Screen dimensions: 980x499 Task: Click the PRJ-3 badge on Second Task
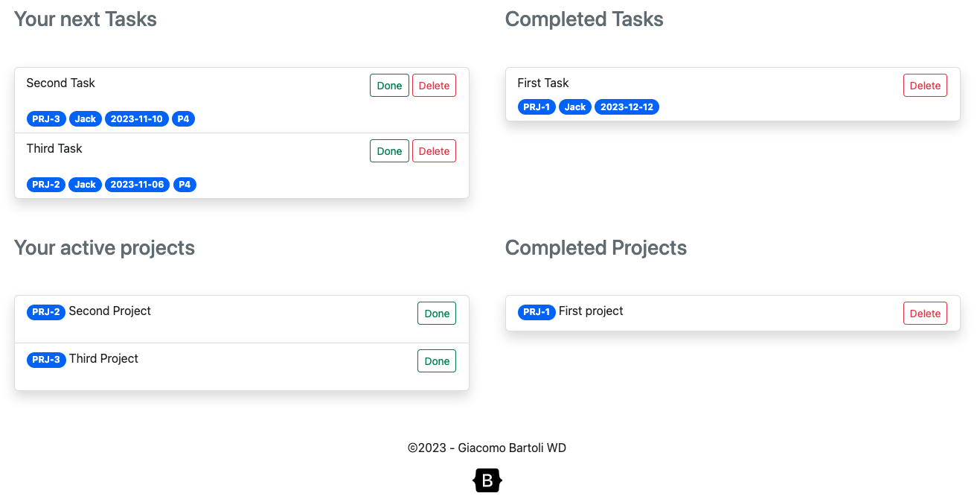tap(46, 119)
